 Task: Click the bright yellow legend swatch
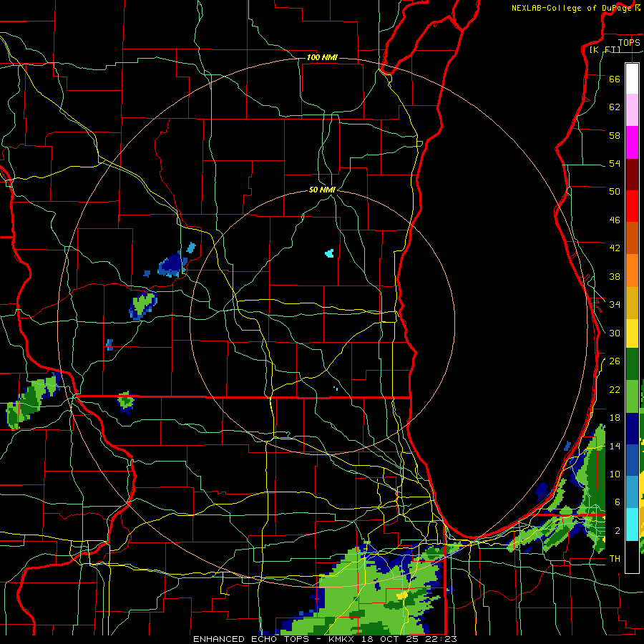(632, 333)
